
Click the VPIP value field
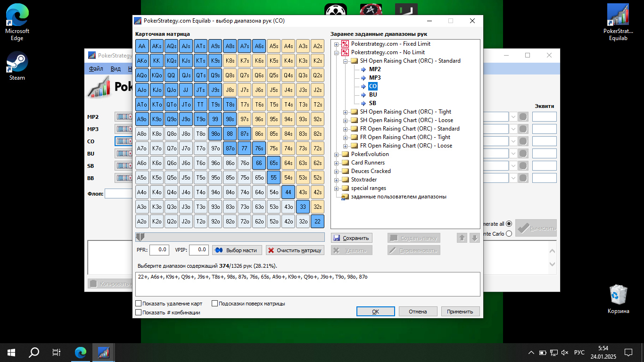click(x=198, y=250)
